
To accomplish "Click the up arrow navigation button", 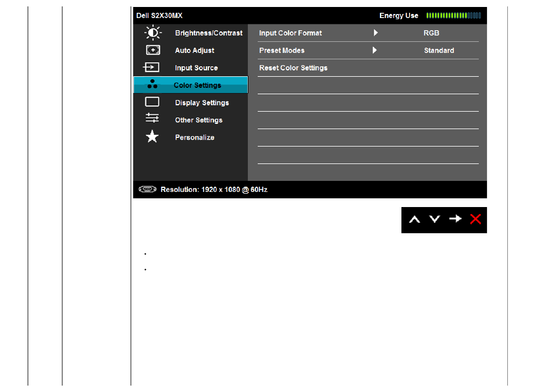I will coord(414,220).
